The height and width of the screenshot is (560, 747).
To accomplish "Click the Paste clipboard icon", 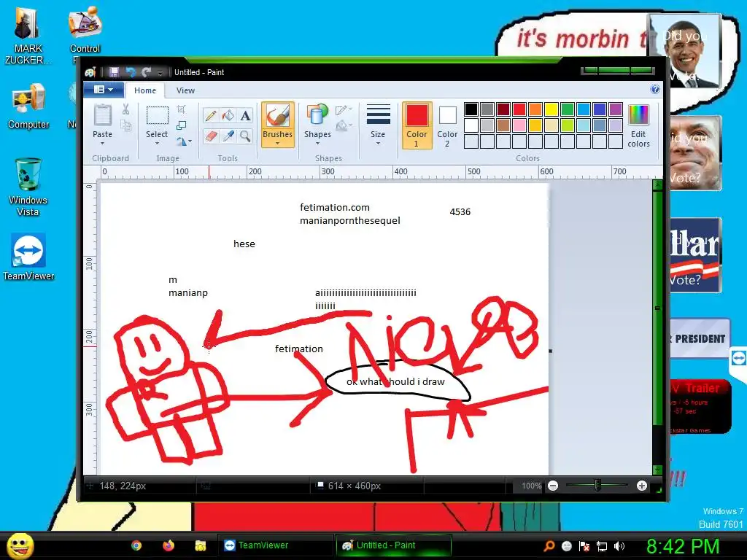I will (x=102, y=115).
